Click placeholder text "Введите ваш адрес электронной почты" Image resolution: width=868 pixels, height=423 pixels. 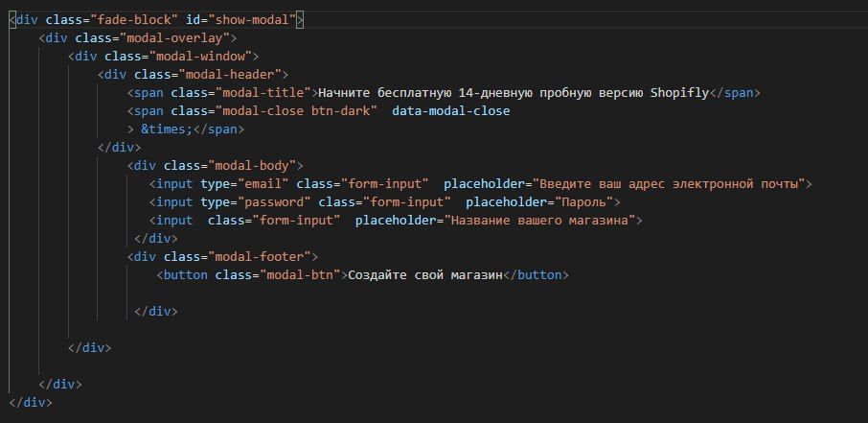[668, 184]
